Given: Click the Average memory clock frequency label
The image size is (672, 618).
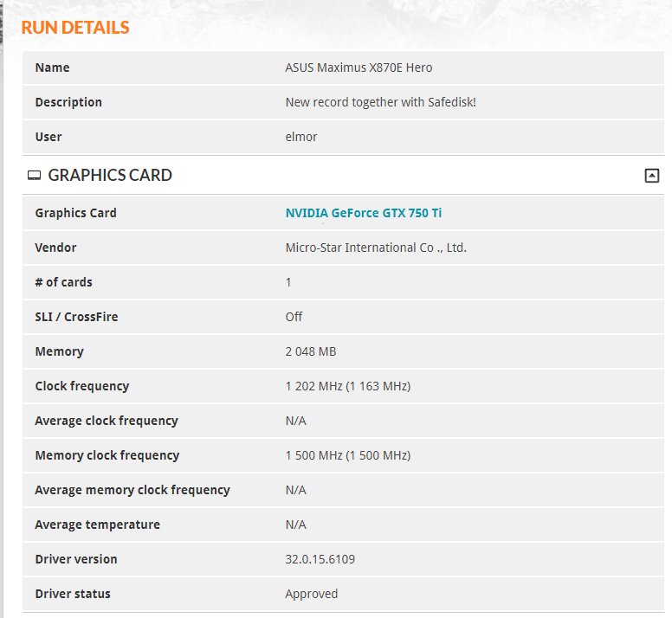Looking at the screenshot, I should click(132, 490).
